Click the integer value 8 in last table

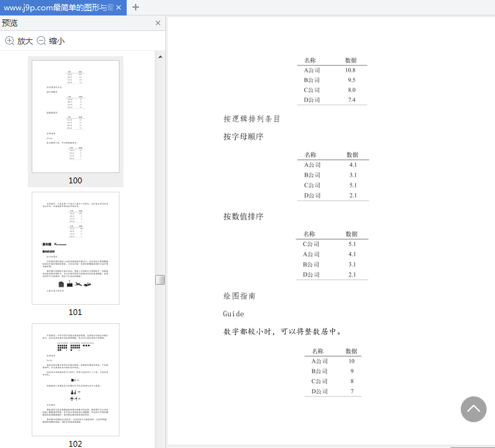click(352, 381)
